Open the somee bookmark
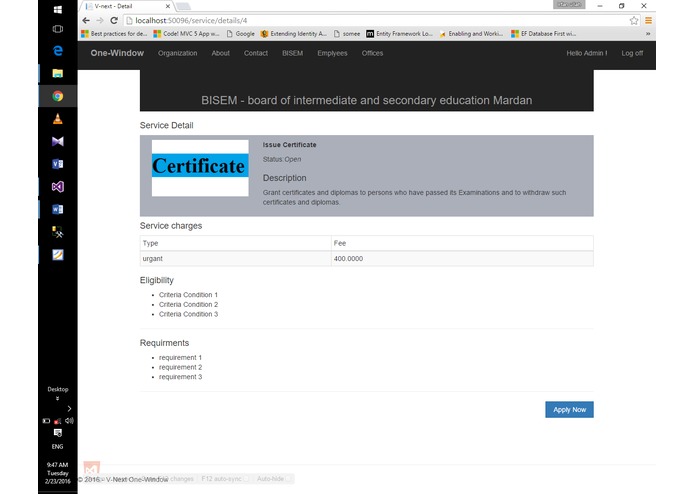 pos(347,34)
